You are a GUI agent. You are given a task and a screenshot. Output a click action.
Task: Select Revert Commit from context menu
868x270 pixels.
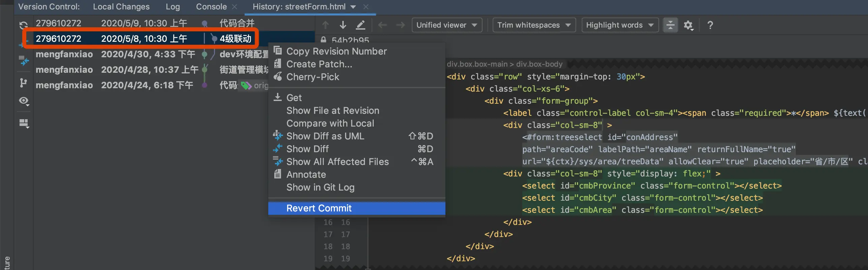[319, 208]
